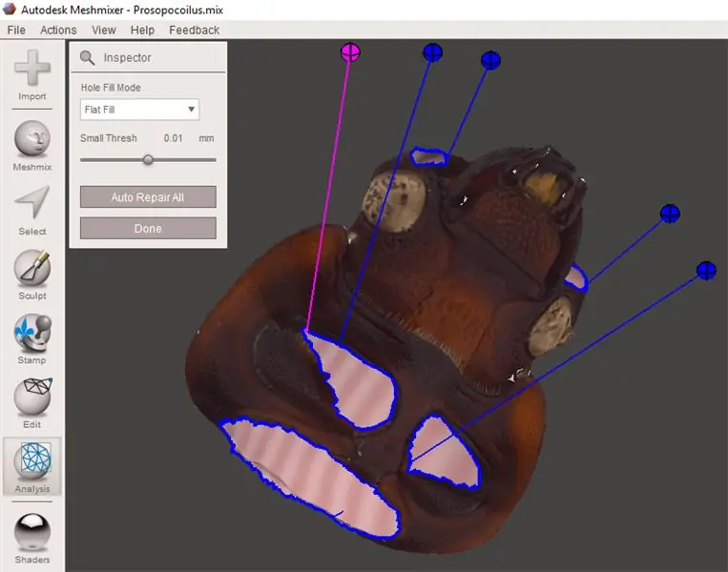
Task: Open the Stamp tool
Action: [32, 334]
